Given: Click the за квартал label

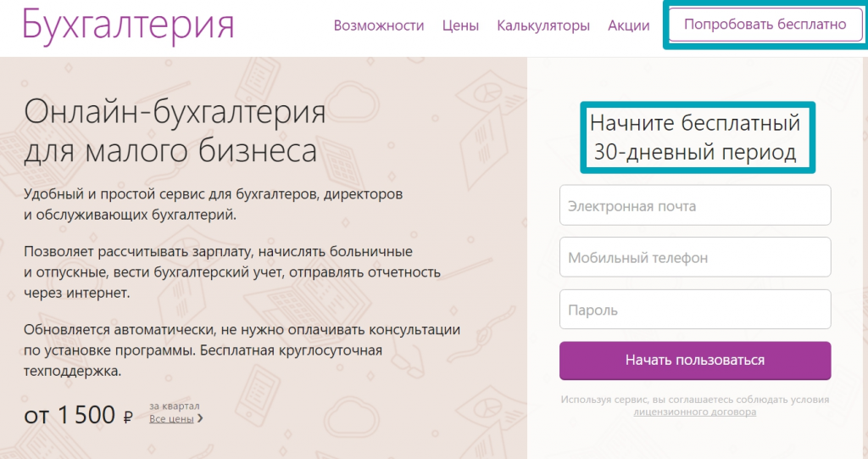Looking at the screenshot, I should [175, 406].
